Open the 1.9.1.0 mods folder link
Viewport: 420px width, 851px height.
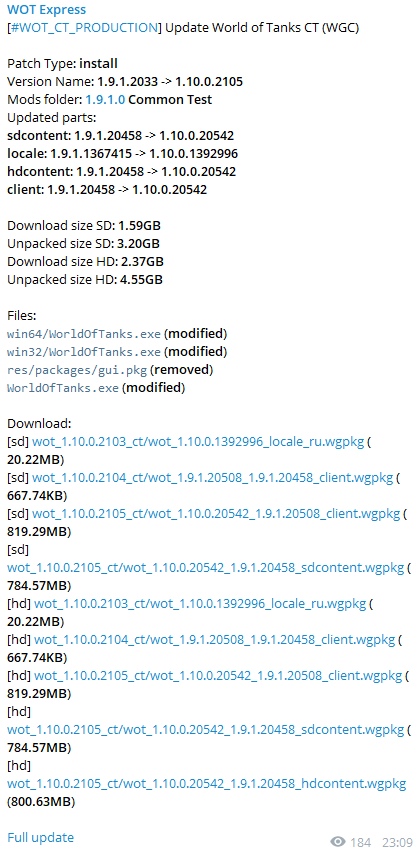(105, 99)
